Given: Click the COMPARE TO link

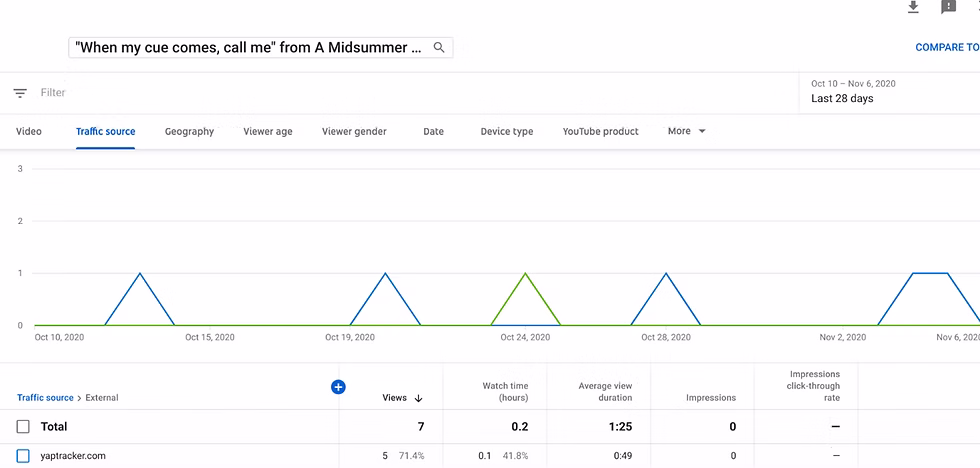Looking at the screenshot, I should click(946, 47).
